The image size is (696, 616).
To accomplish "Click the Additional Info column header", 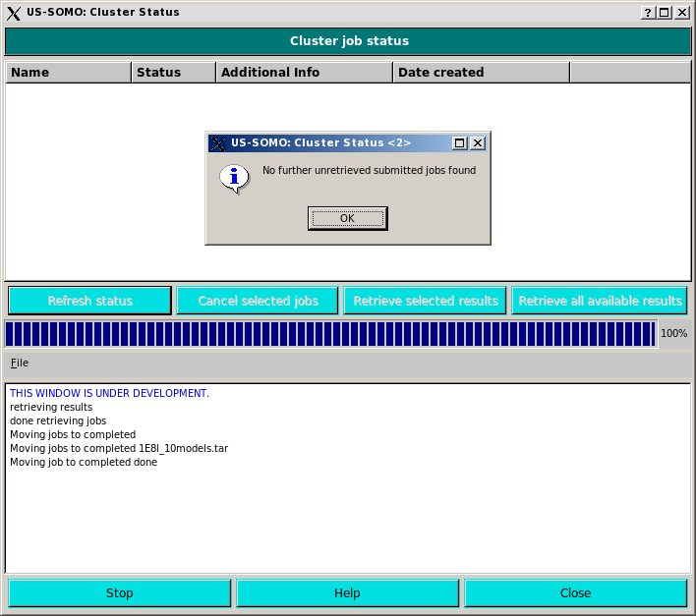I will pos(304,73).
